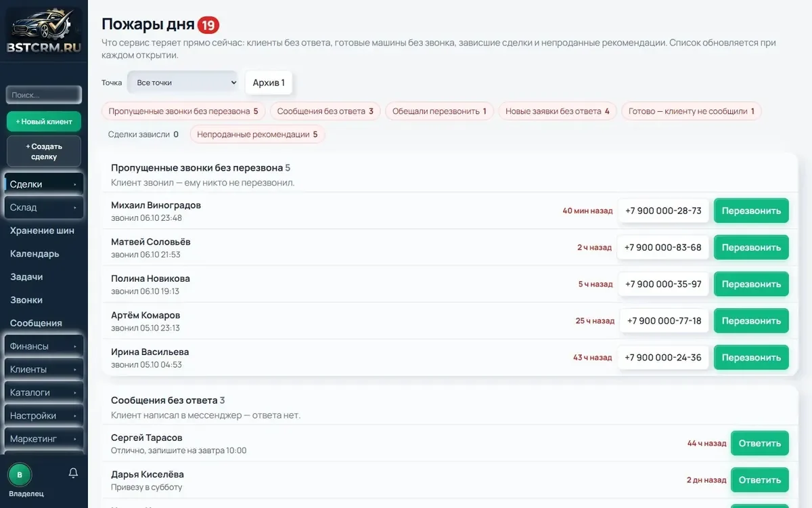Call back Полина Новикова
812x508 pixels.
(751, 284)
